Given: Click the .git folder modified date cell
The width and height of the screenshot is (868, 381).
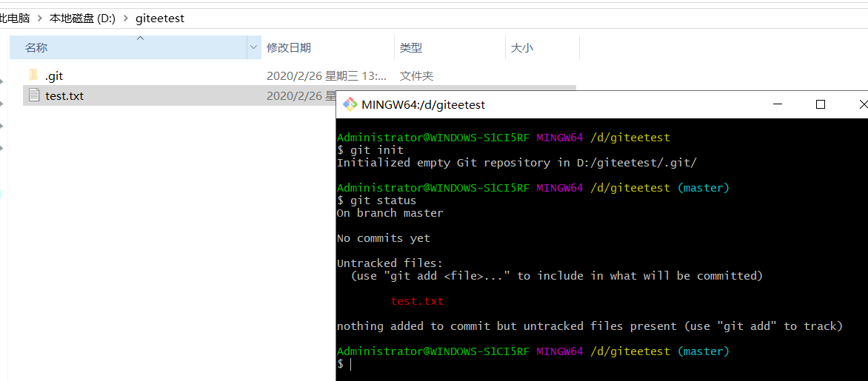Looking at the screenshot, I should [327, 75].
